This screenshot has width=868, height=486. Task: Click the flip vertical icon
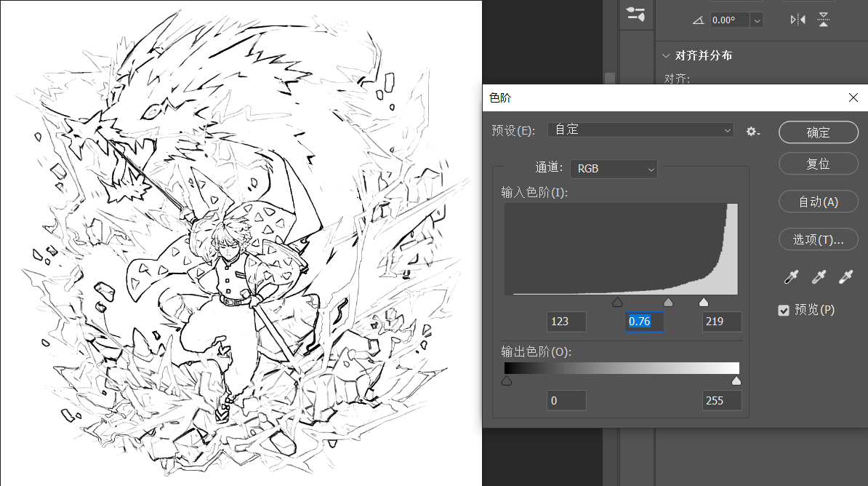click(x=824, y=20)
